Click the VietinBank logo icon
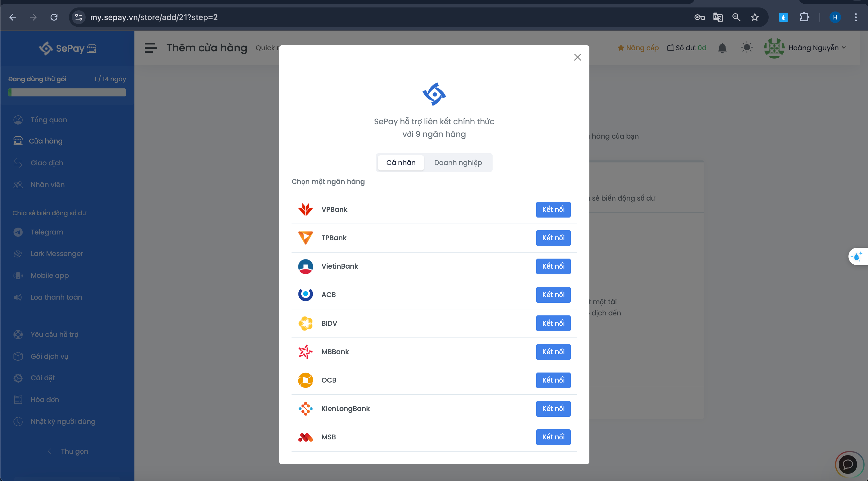 (305, 266)
